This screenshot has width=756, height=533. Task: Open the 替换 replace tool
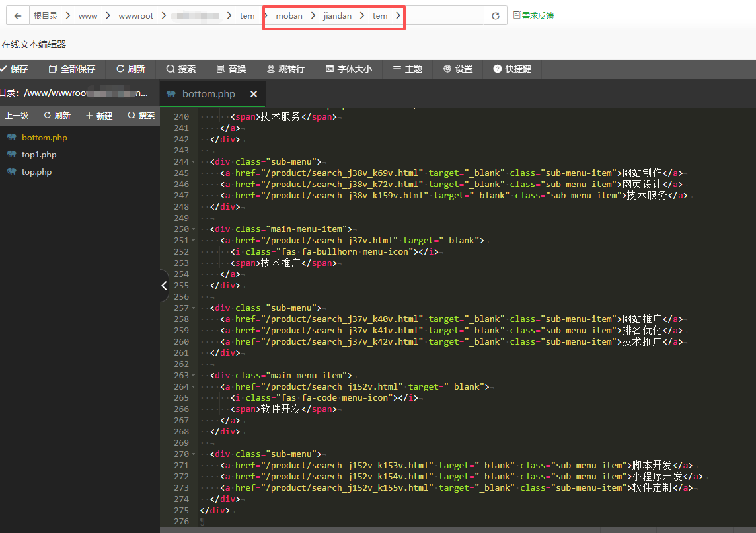click(231, 69)
